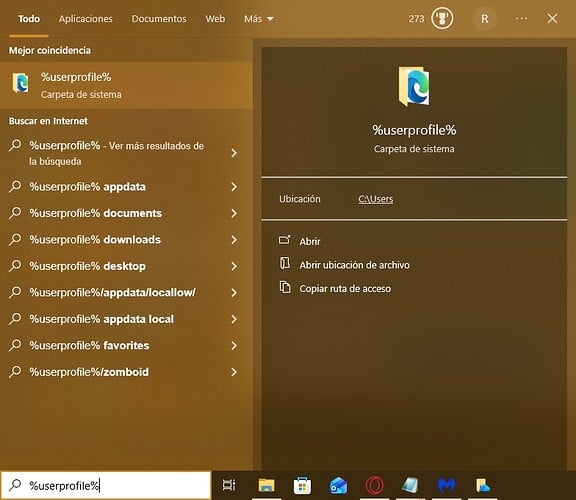This screenshot has height=500, width=576.
Task: Expand the '%userprofile% appdata' suggestion arrow
Action: pyautogui.click(x=234, y=187)
